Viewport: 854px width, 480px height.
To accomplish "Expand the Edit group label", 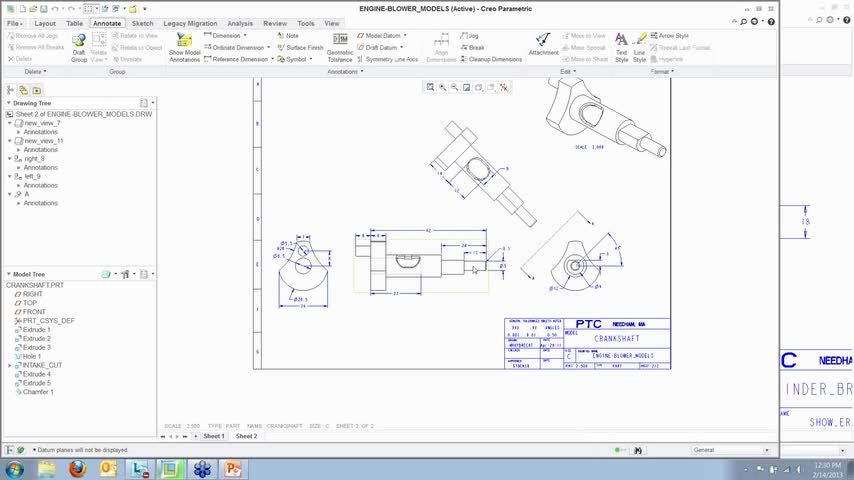I will (x=568, y=71).
